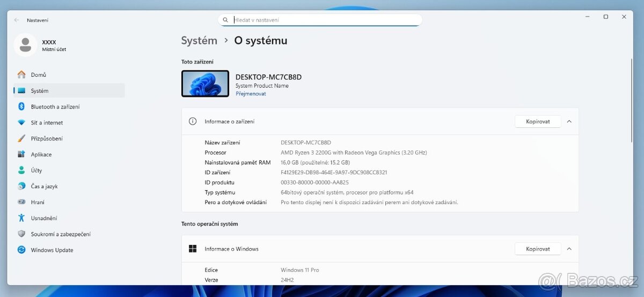Click the processor value AMD Ryzen 3 2200G
This screenshot has width=644, height=297.
(354, 153)
